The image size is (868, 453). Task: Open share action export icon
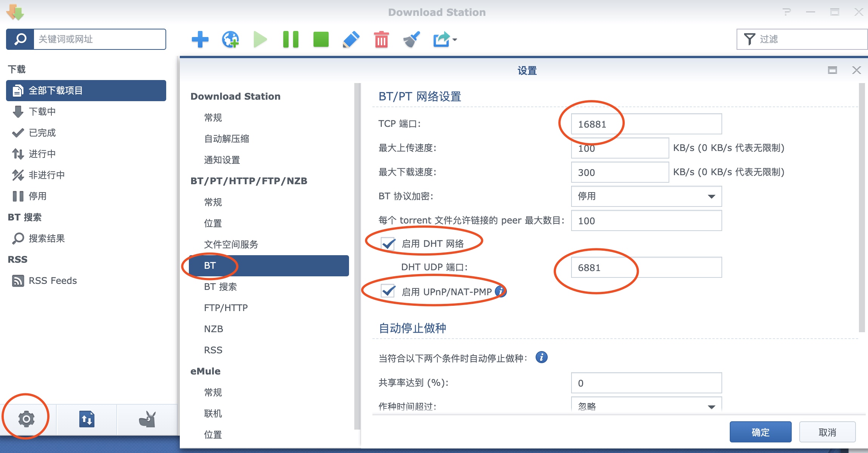coord(441,39)
